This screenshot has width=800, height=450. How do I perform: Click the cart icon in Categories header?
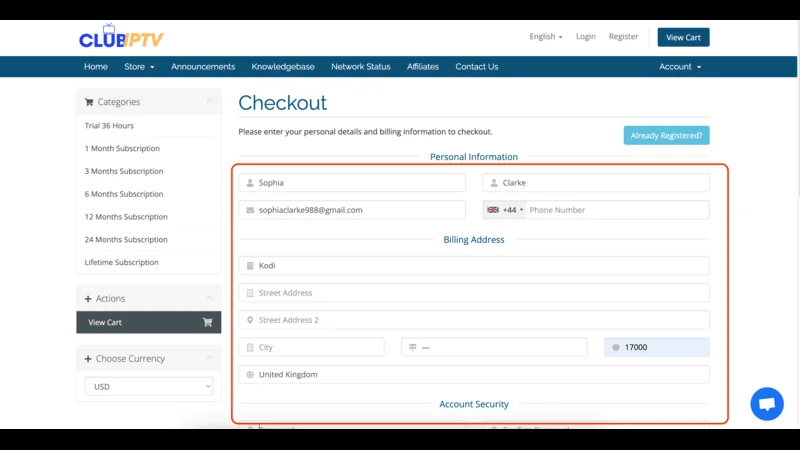point(89,102)
